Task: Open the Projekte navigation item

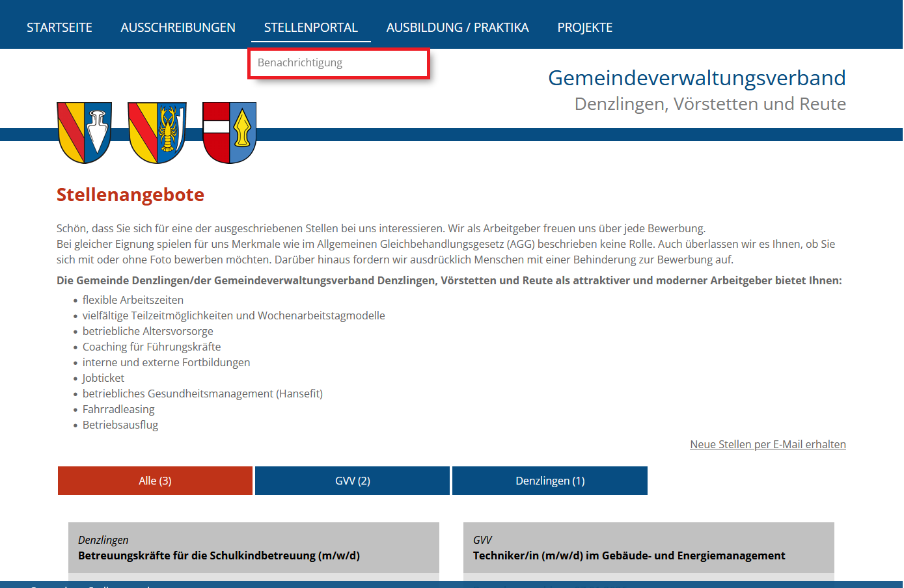Action: coord(584,27)
